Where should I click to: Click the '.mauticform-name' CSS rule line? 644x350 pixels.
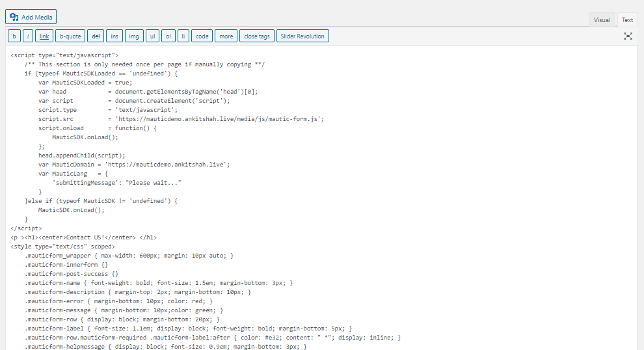click(x=159, y=283)
